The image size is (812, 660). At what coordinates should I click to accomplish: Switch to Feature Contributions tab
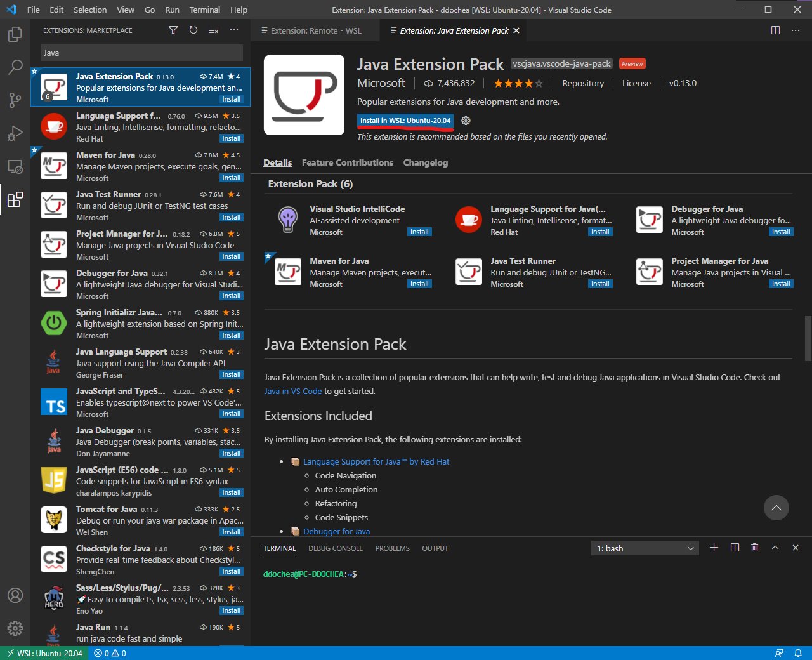pos(348,163)
